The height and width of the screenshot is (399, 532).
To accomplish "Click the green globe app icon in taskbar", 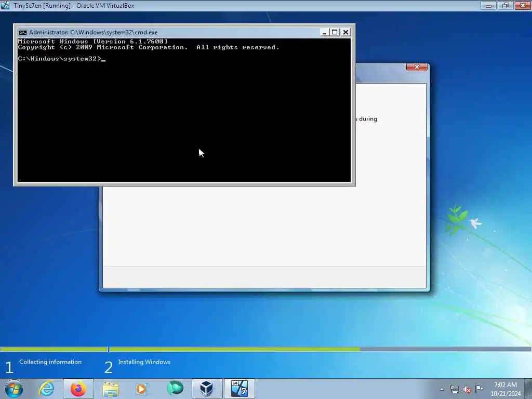I will (175, 388).
